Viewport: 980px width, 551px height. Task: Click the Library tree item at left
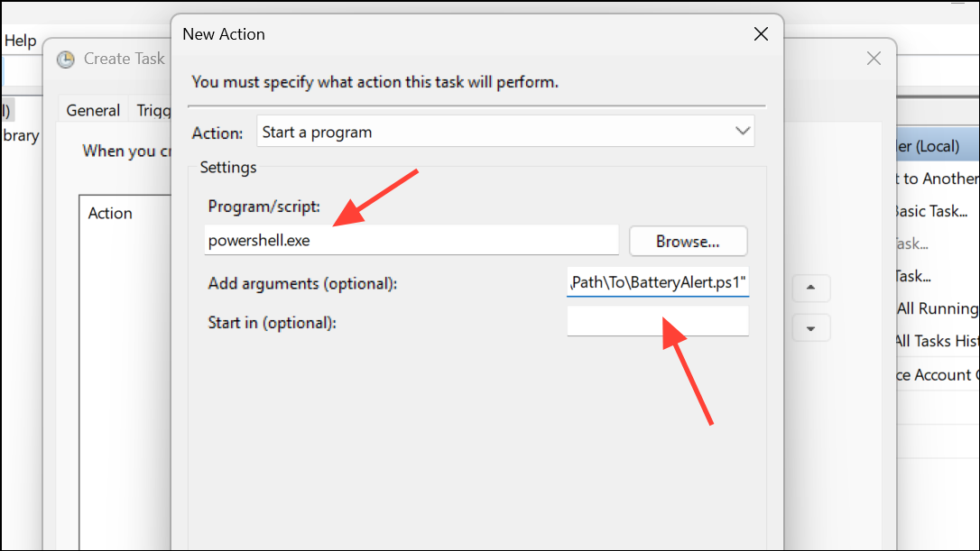tap(21, 135)
